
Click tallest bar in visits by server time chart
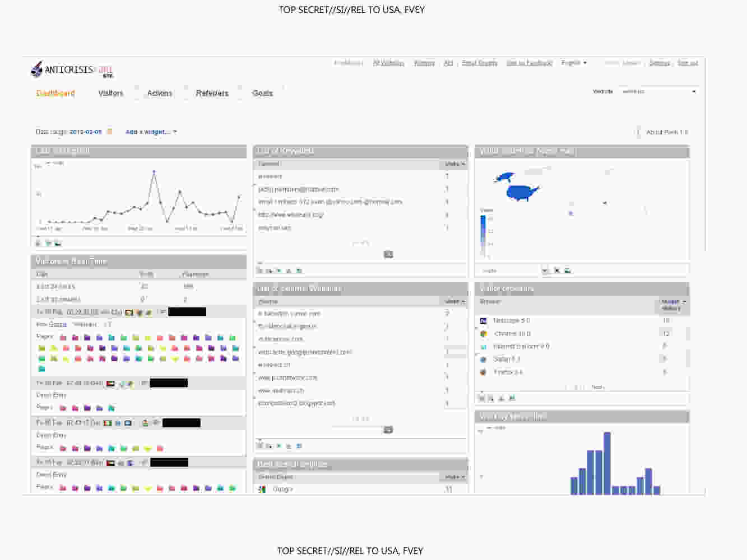point(607,463)
